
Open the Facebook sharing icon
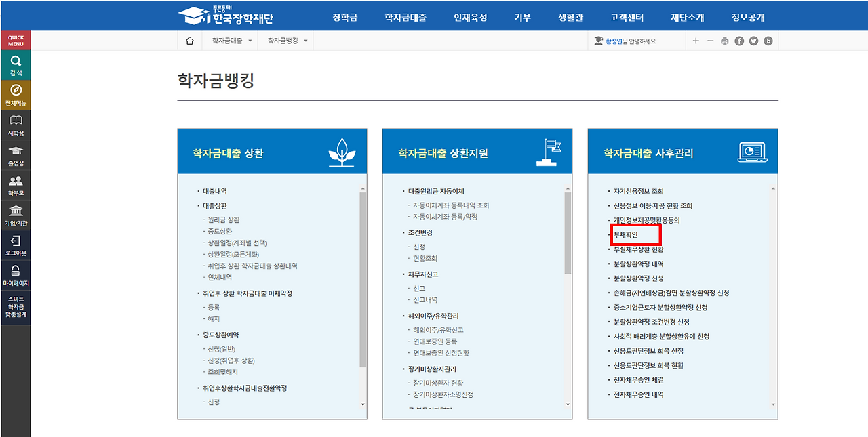(x=740, y=41)
